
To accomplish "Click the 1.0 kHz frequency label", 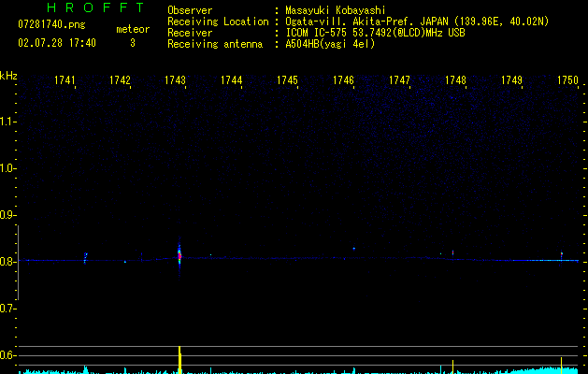I will [x=7, y=168].
